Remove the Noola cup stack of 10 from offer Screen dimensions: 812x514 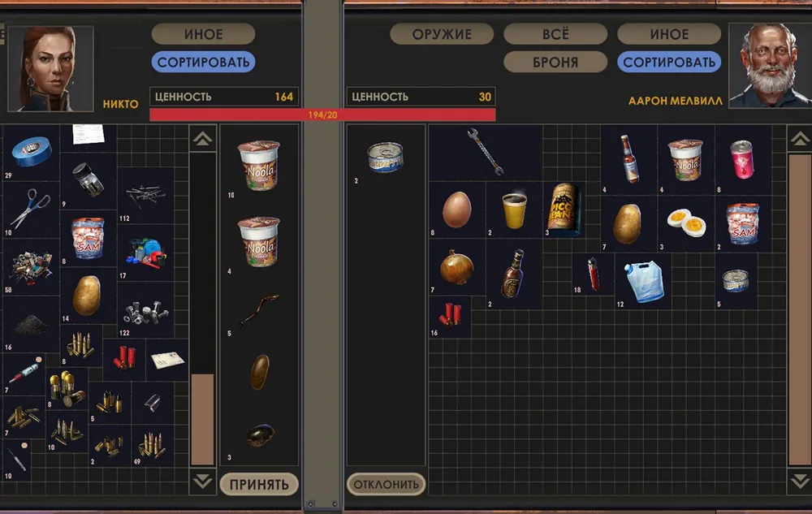pos(259,166)
